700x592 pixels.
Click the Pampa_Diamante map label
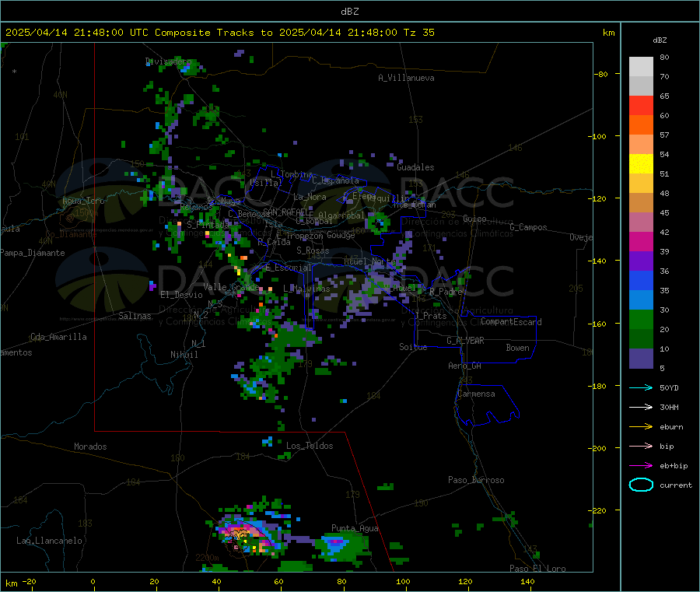(33, 253)
